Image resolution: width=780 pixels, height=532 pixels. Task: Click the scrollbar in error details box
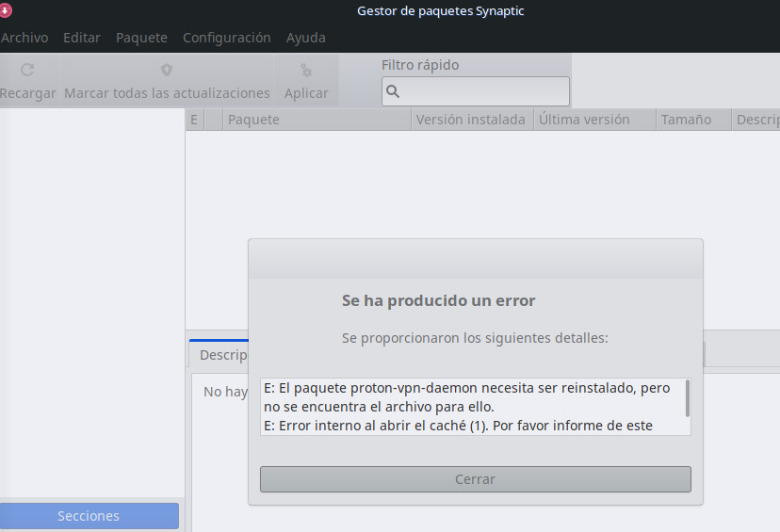click(688, 398)
